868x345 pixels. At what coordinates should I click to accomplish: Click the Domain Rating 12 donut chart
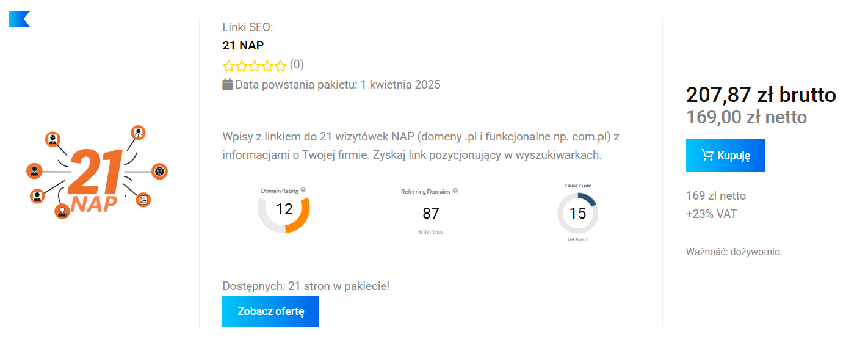click(284, 209)
